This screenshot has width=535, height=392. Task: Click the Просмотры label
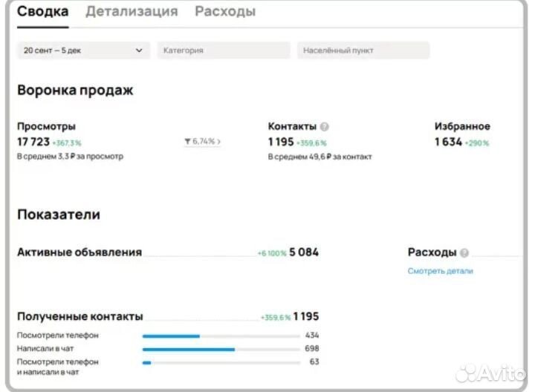pos(46,126)
